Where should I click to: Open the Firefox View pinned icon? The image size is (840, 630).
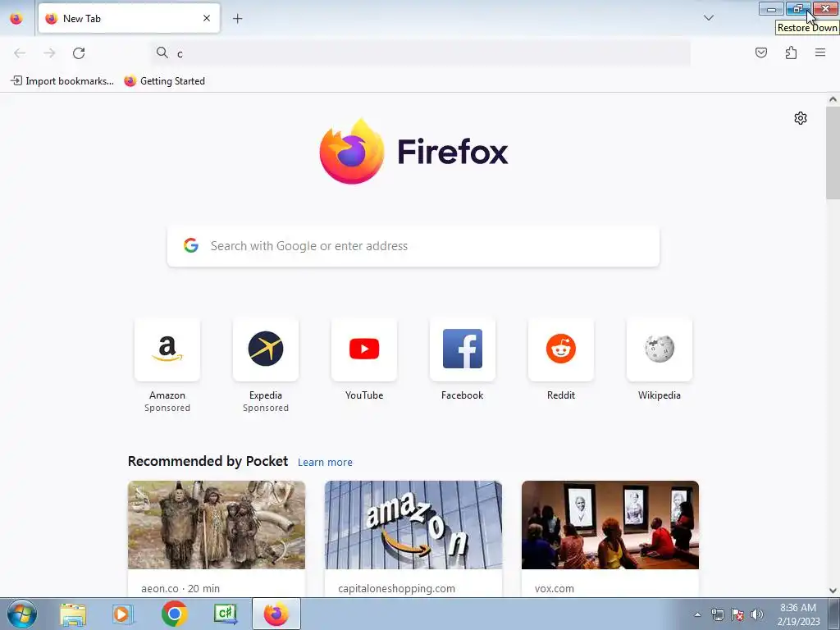tap(16, 18)
